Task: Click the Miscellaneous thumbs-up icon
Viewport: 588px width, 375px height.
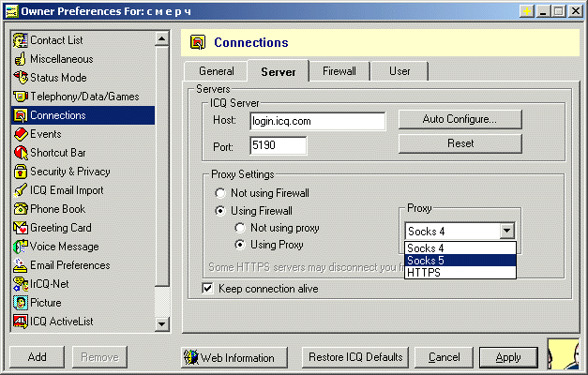Action: [x=21, y=59]
